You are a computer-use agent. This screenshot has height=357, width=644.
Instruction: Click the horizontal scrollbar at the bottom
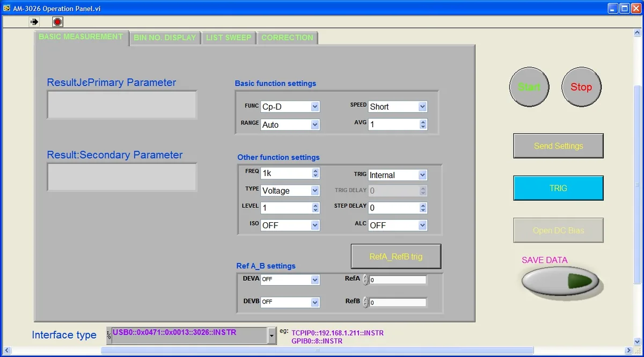317,351
